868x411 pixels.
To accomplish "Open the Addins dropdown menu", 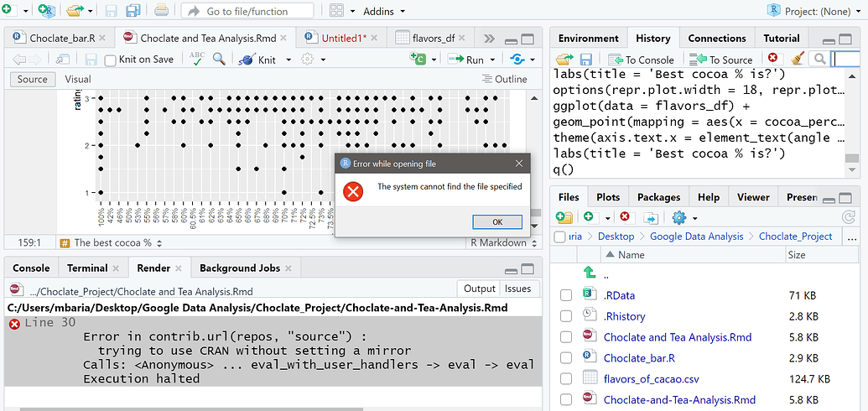I will [x=384, y=11].
